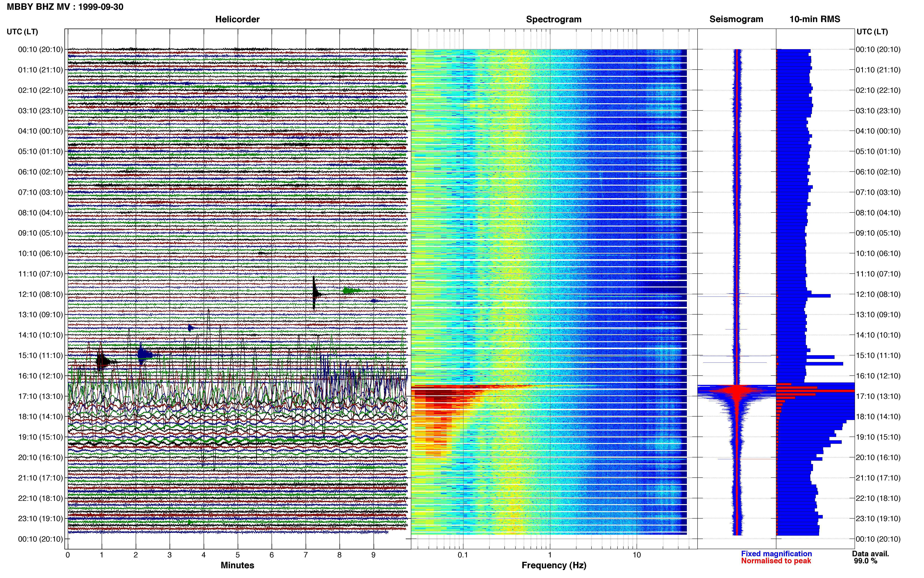The width and height of the screenshot is (924, 578).
Task: Click left time label 08:10 (04:10)
Action: 41,212
